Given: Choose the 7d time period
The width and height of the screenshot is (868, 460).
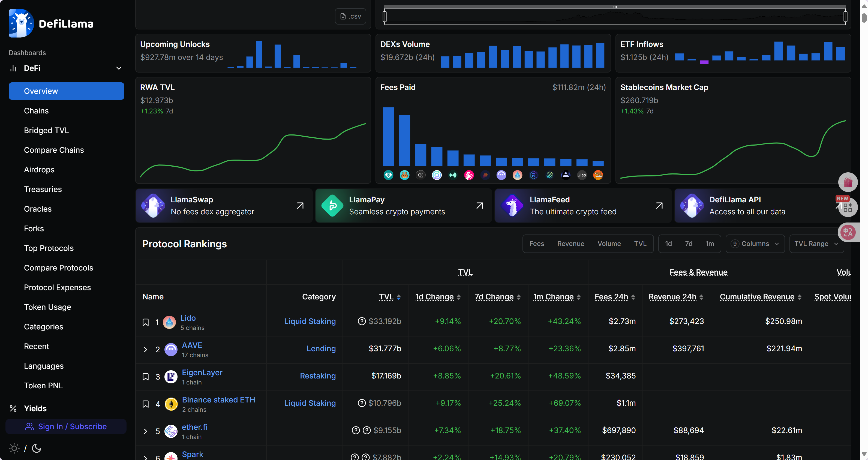Looking at the screenshot, I should (x=688, y=244).
